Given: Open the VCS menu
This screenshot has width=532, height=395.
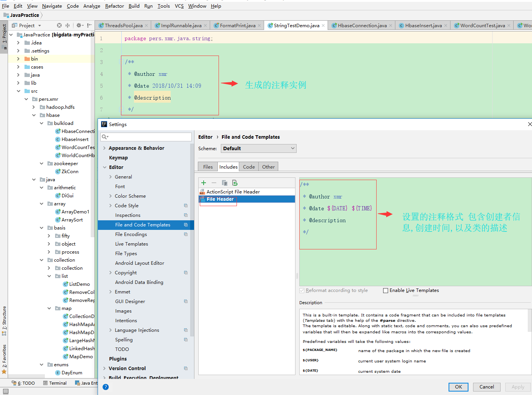Looking at the screenshot, I should tap(179, 6).
